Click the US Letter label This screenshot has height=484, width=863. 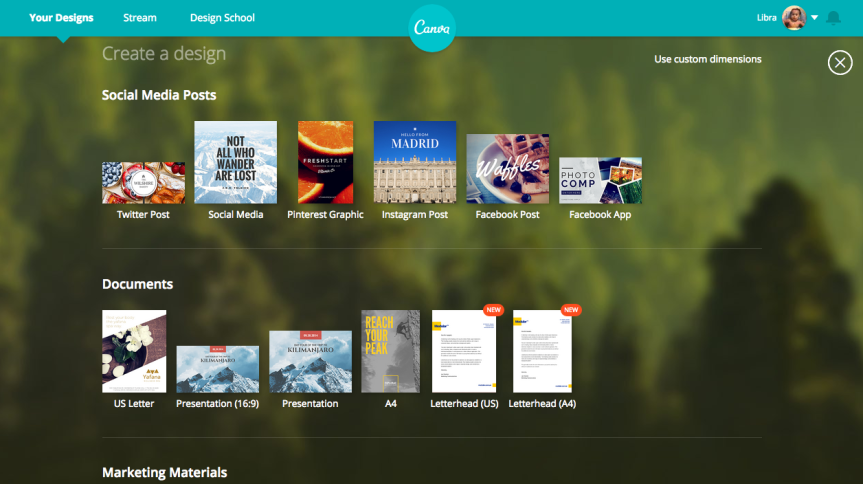pos(134,404)
